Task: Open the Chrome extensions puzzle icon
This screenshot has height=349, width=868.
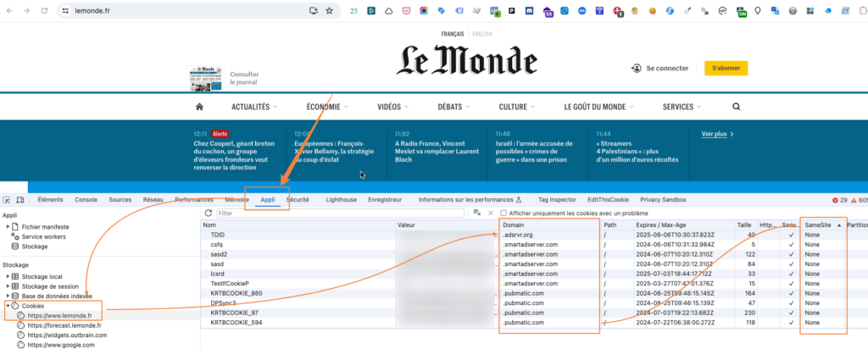Action: [862, 10]
